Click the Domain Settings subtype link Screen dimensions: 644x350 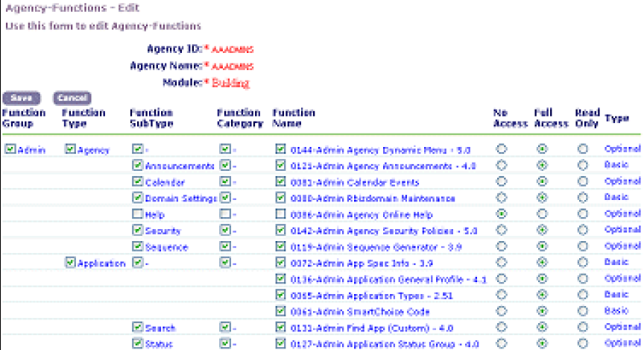tap(180, 199)
